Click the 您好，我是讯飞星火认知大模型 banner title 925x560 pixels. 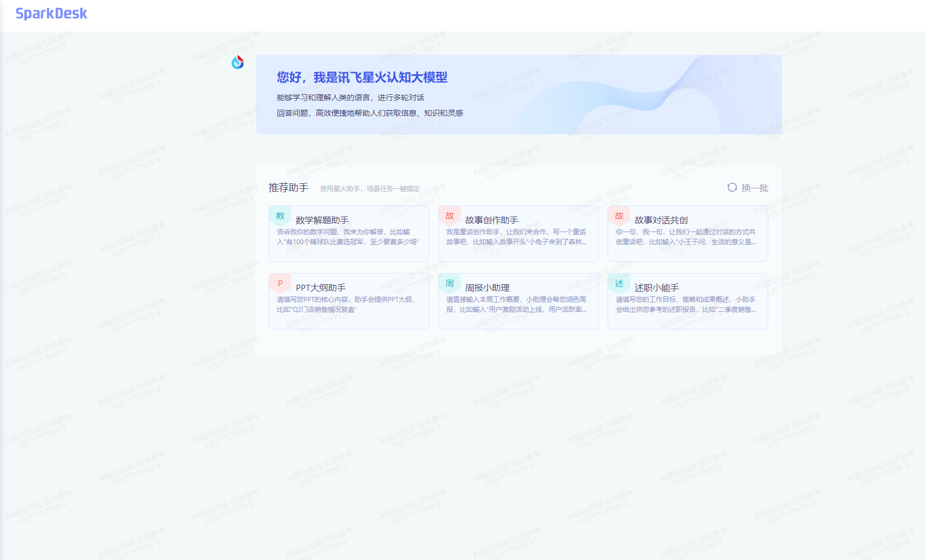click(362, 78)
